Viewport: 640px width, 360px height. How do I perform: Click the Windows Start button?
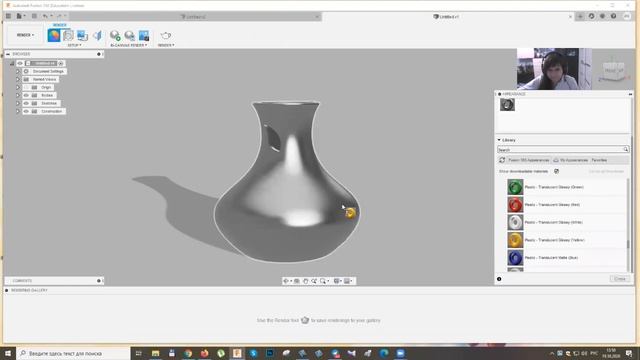pos(8,353)
